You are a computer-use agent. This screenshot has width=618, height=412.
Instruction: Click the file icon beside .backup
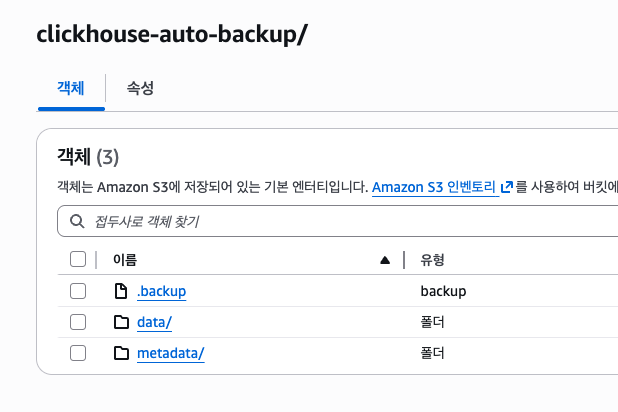pos(121,291)
